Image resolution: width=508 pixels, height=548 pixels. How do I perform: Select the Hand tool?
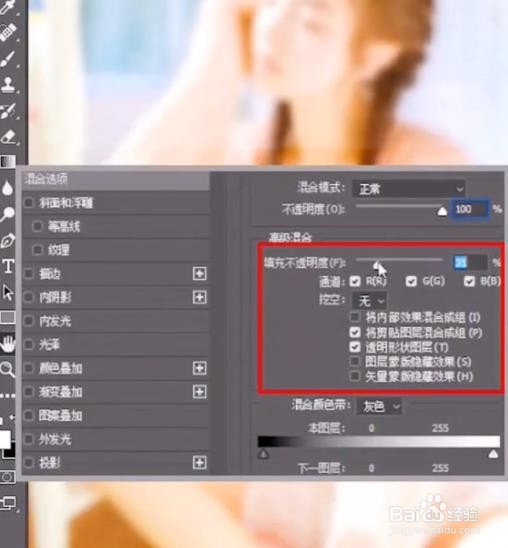tap(8, 344)
